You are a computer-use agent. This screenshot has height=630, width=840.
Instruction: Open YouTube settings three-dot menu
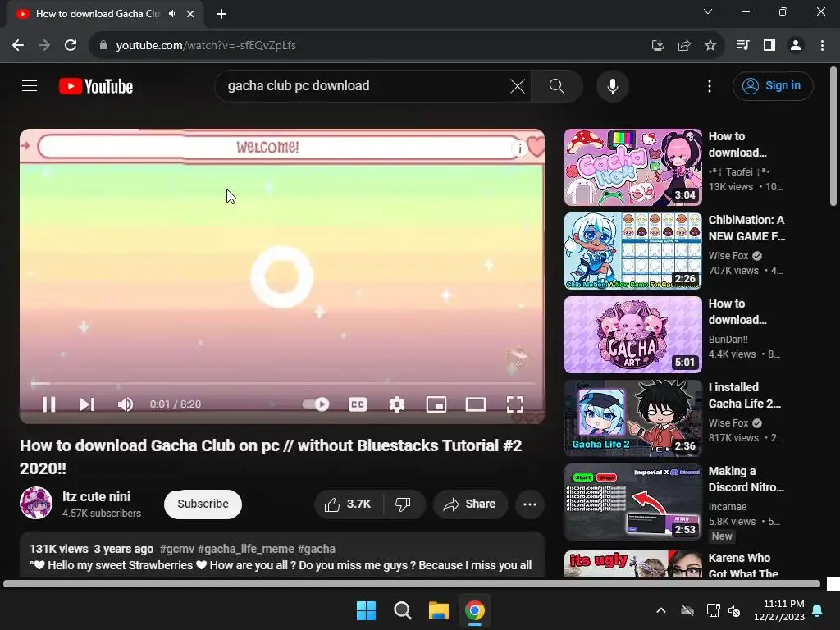coord(710,85)
